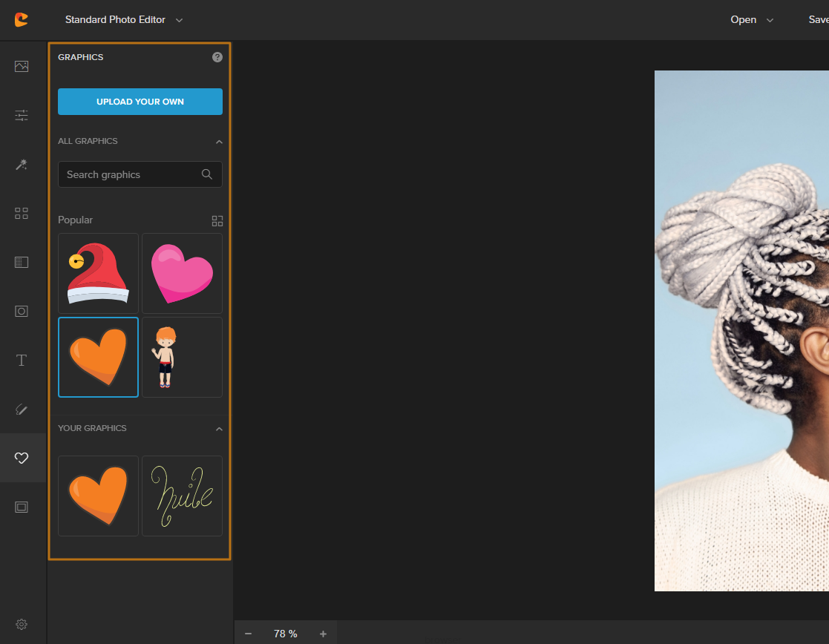
Task: Open the Open menu in top bar
Action: [x=751, y=20]
